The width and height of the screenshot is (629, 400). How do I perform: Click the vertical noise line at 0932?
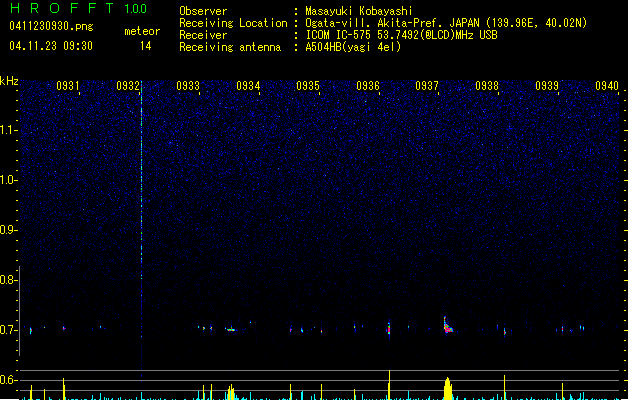141,209
